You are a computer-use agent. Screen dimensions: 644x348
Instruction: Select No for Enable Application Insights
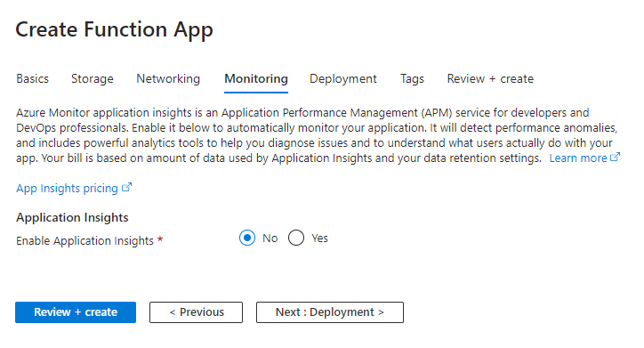pyautogui.click(x=247, y=238)
